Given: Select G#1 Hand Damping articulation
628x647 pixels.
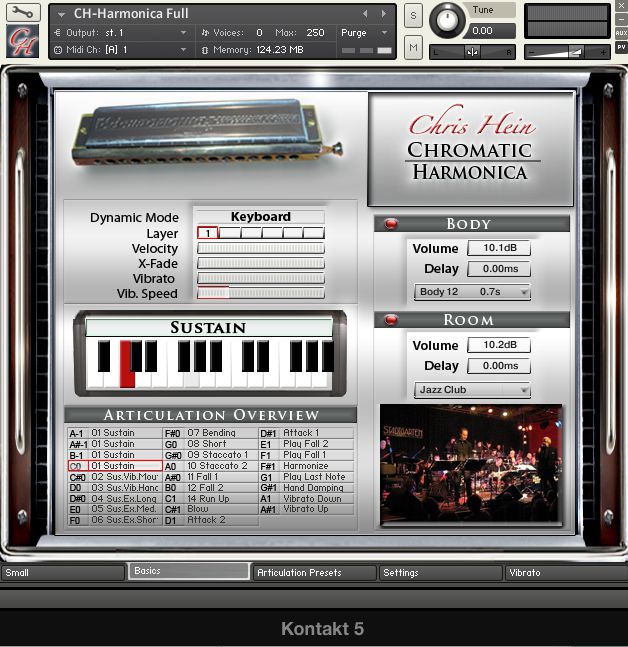Looking at the screenshot, I should pyautogui.click(x=306, y=488).
